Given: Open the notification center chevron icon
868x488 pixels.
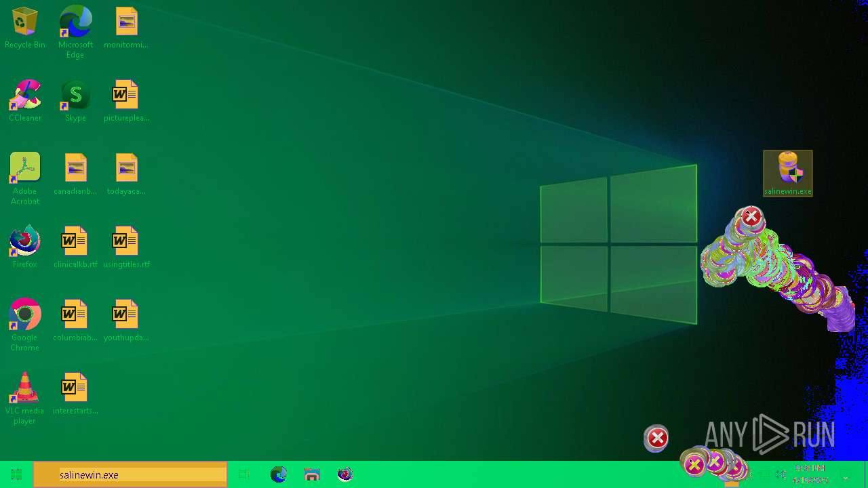Looking at the screenshot, I should [846, 478].
